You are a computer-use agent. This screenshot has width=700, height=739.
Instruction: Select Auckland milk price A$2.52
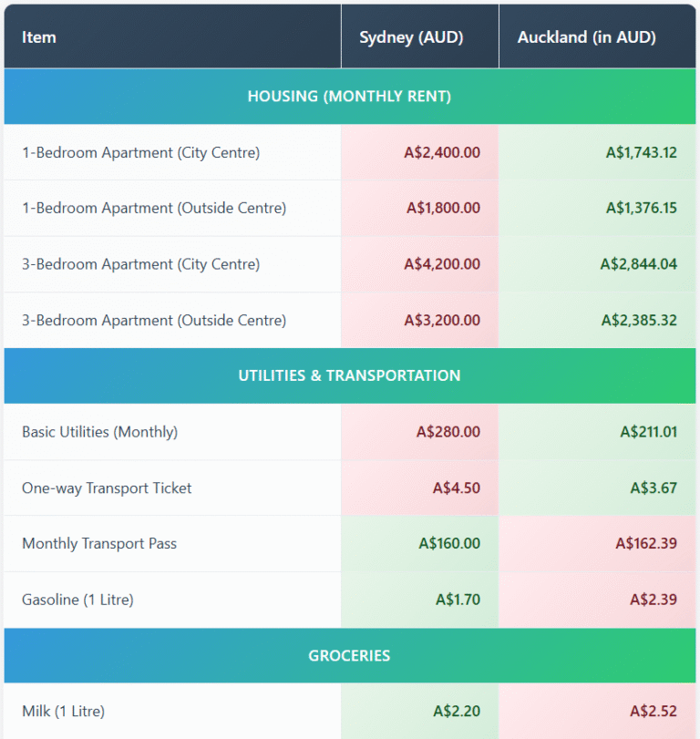pyautogui.click(x=654, y=711)
